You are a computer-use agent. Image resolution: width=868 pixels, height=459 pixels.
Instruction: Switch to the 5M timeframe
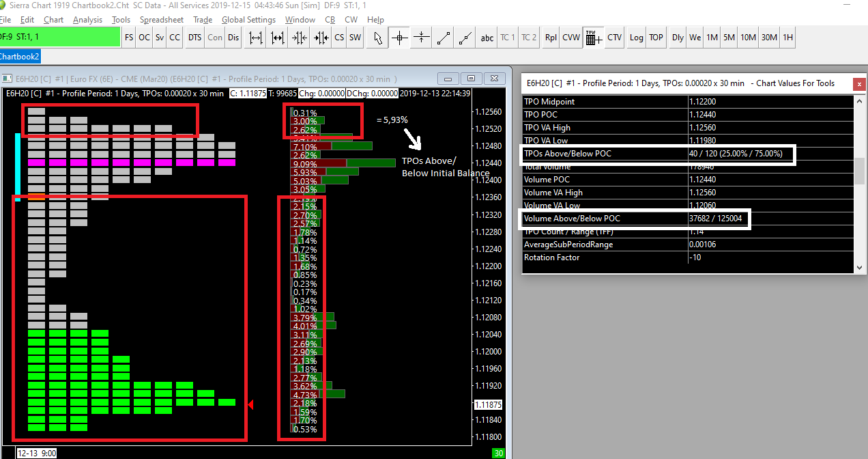point(729,38)
